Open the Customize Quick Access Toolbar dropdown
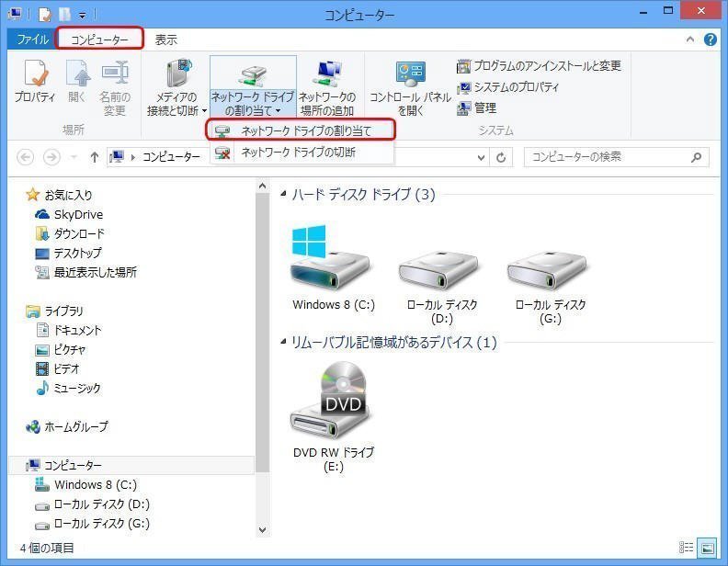 pos(82,16)
